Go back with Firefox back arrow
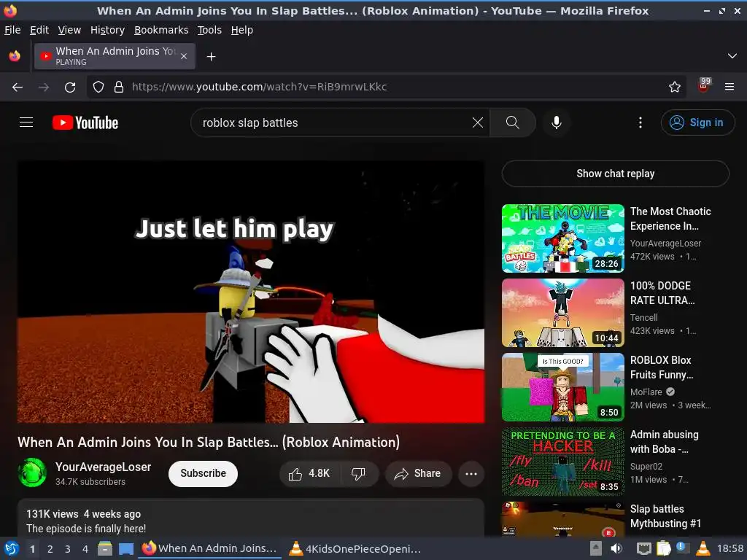 point(18,87)
